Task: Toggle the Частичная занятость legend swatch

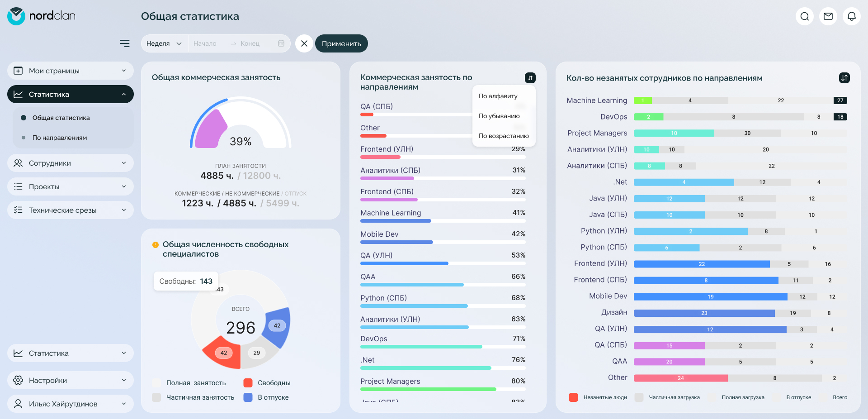Action: coord(156,397)
